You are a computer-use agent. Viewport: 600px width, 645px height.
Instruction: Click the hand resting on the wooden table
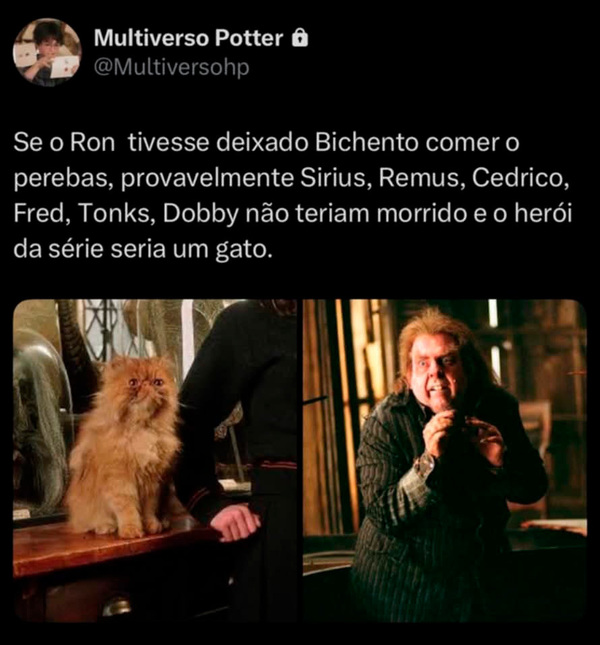[234, 521]
